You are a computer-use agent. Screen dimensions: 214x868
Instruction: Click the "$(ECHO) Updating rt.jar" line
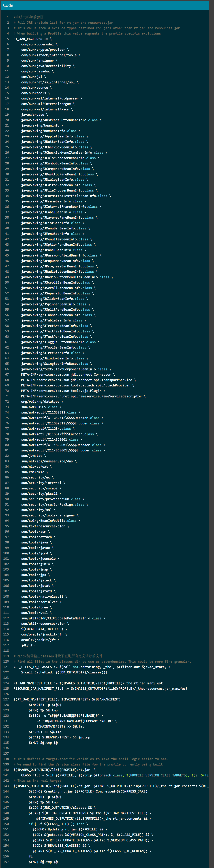point(70,829)
